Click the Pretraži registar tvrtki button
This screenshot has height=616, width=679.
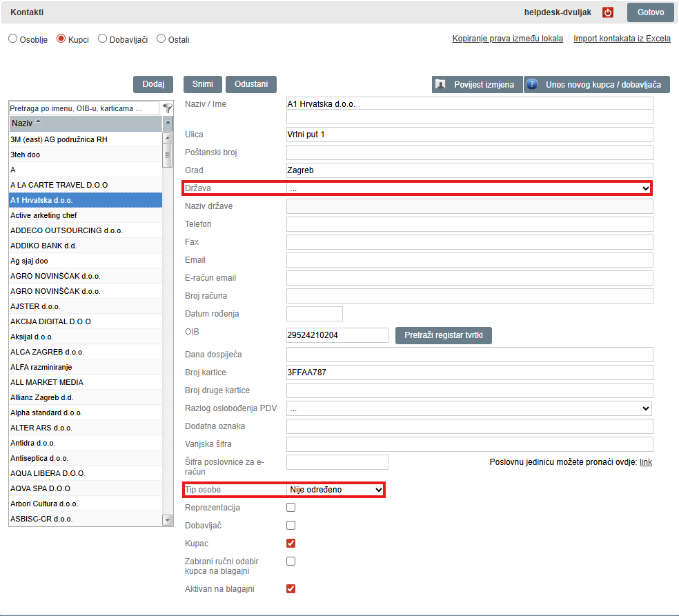(443, 336)
